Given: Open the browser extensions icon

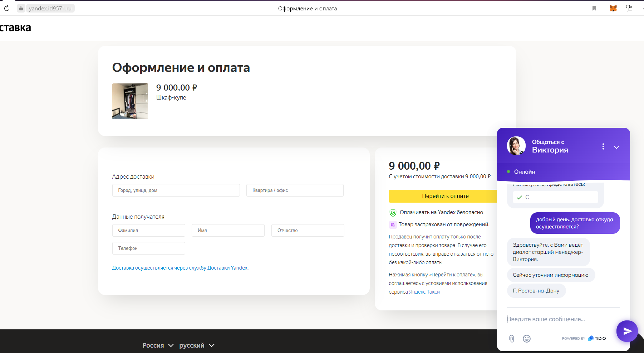Looking at the screenshot, I should tap(629, 8).
